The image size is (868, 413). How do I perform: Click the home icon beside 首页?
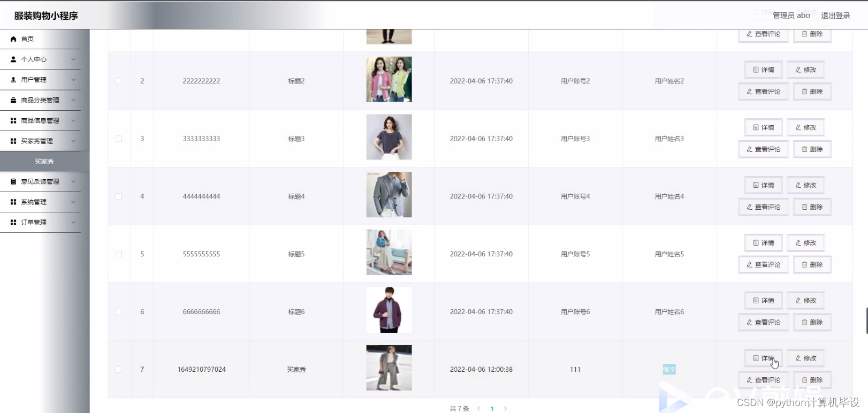click(x=13, y=39)
